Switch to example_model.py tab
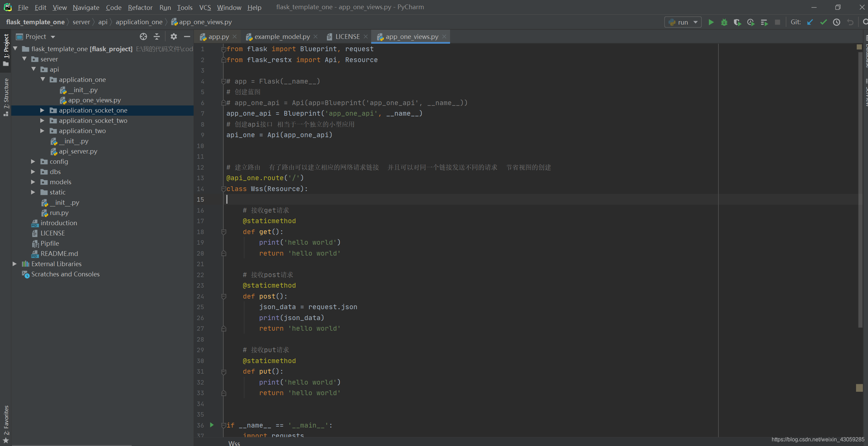 pos(282,37)
